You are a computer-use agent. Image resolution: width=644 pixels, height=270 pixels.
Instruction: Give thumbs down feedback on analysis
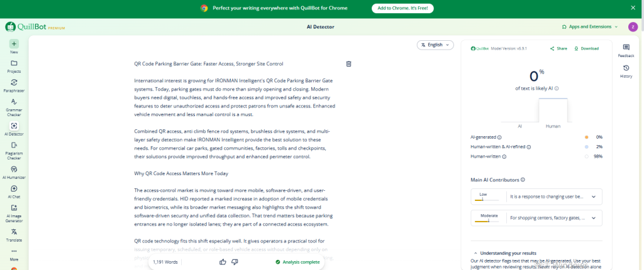[235, 262]
